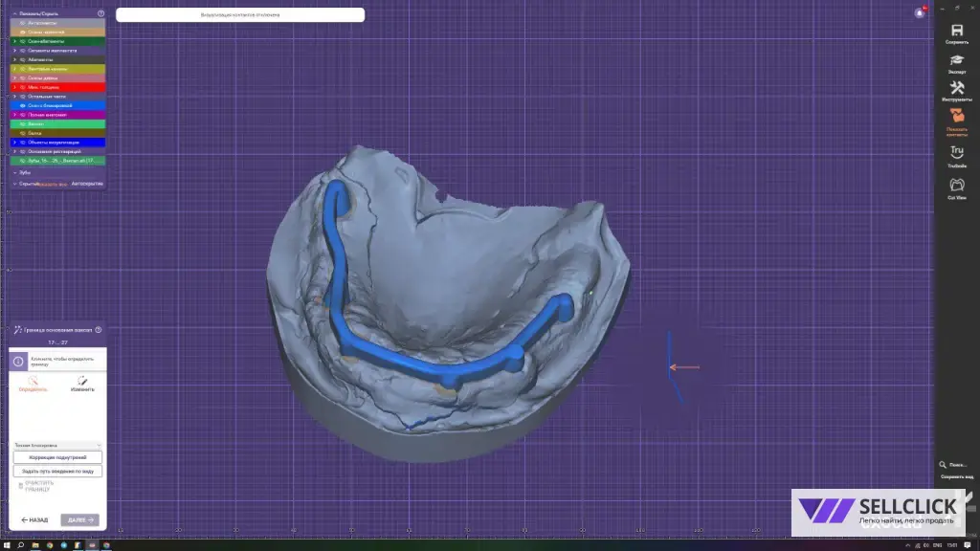Toggle visibility of the bright blue layer
The image size is (980, 551).
click(22, 105)
